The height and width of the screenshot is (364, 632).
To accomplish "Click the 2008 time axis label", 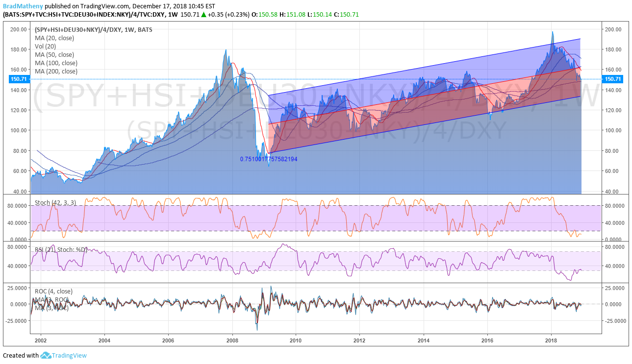I will coord(232,340).
